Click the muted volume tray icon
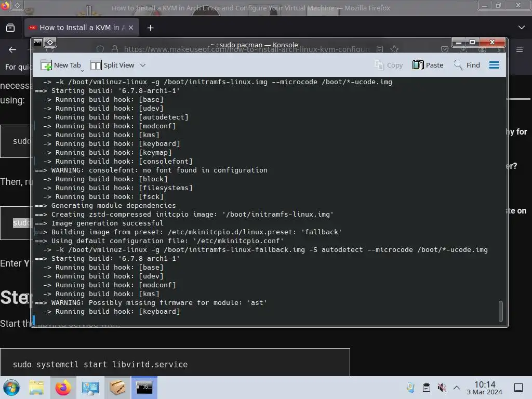The width and height of the screenshot is (532, 399). tap(442, 388)
